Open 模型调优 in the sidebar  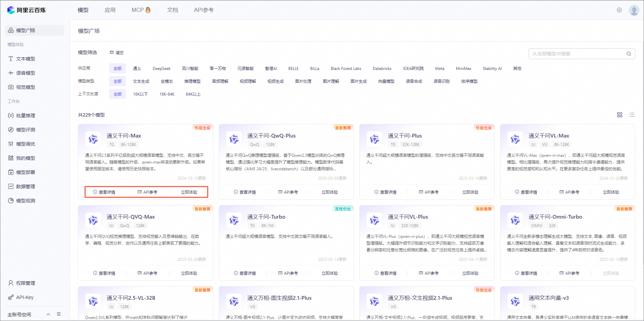(x=26, y=144)
